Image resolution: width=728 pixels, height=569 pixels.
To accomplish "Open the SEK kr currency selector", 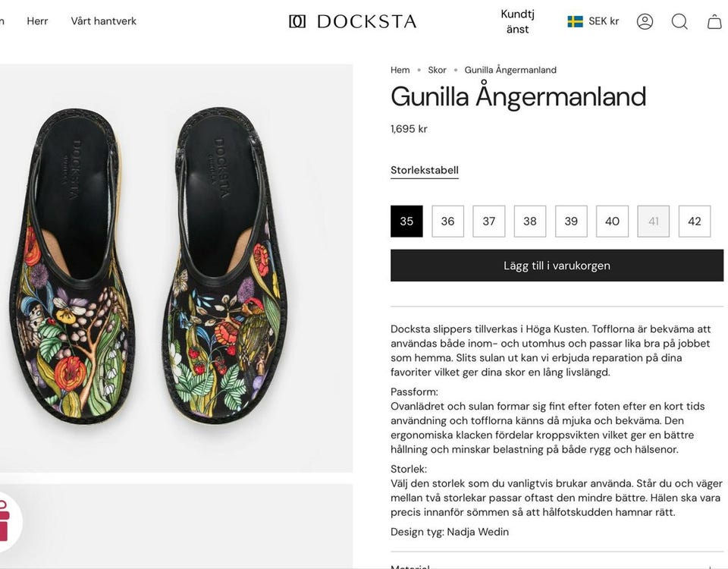I will point(604,21).
